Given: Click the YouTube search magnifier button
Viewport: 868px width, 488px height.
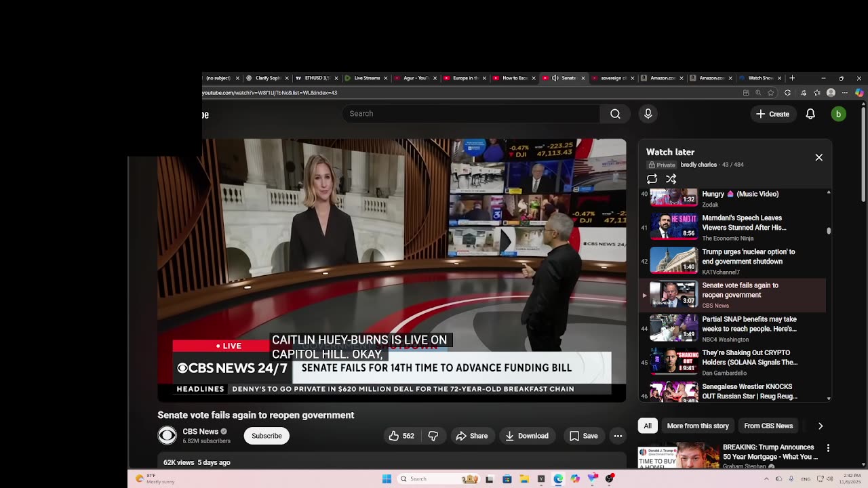Looking at the screenshot, I should tap(615, 114).
